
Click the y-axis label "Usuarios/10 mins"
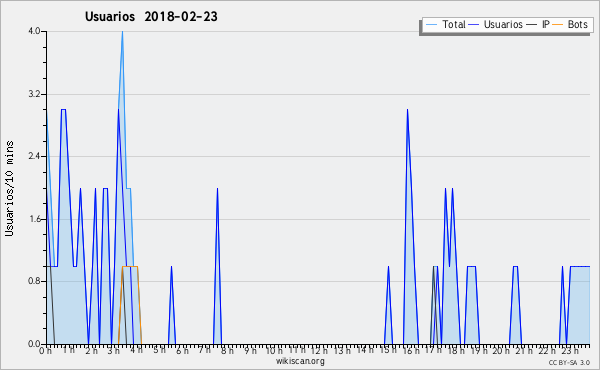pos(9,188)
